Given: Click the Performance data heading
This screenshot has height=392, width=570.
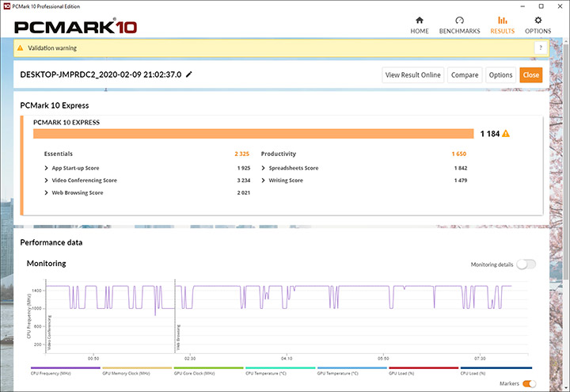Looking at the screenshot, I should pos(51,242).
